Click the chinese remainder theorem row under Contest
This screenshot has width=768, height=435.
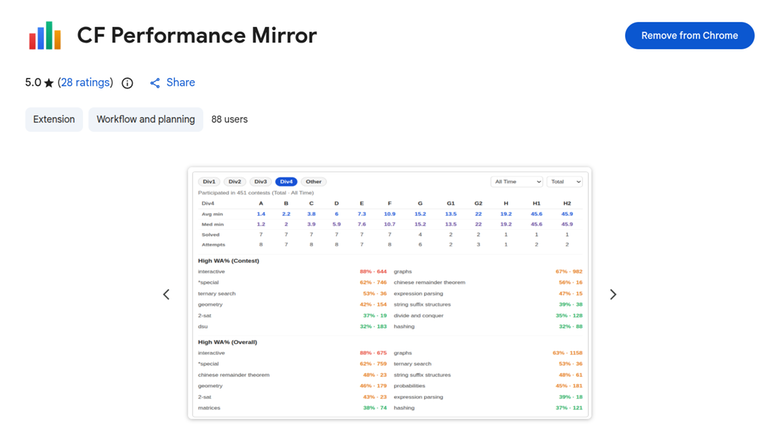pyautogui.click(x=488, y=283)
